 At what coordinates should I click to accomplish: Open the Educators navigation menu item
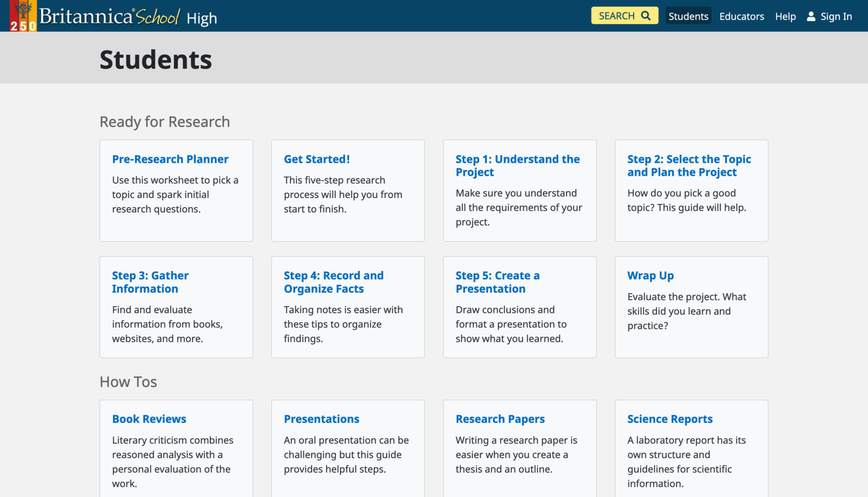pyautogui.click(x=741, y=16)
